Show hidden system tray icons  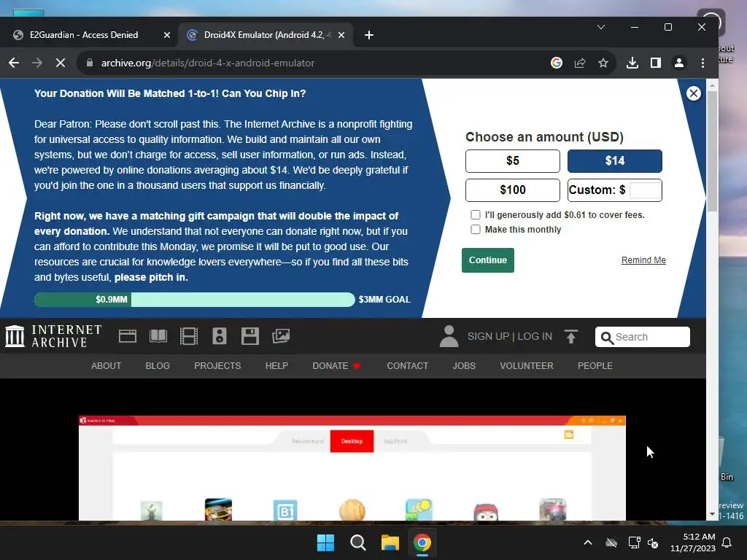point(588,542)
